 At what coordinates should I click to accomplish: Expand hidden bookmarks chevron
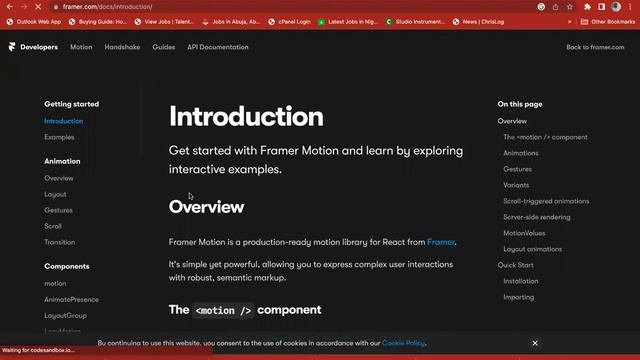tap(569, 22)
